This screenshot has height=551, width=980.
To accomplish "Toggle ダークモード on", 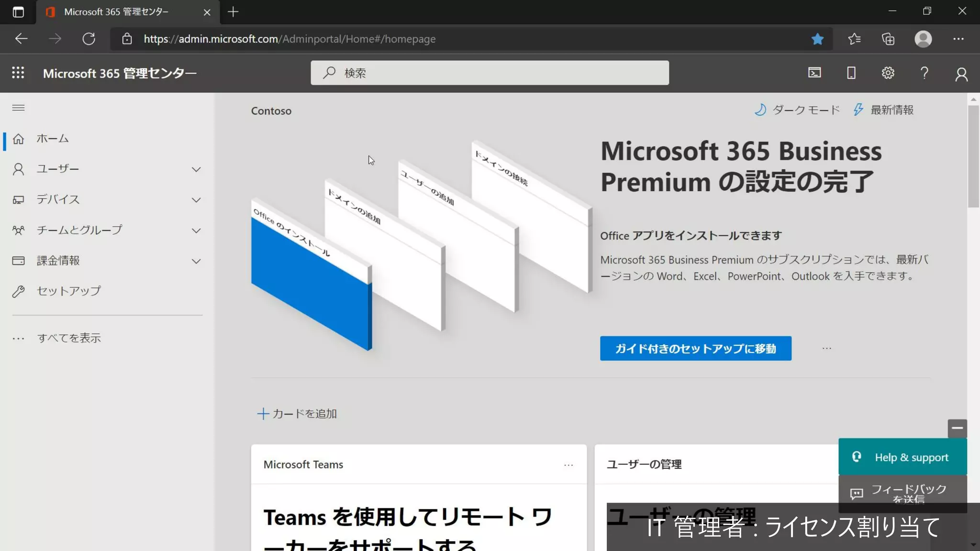I will 797,110.
